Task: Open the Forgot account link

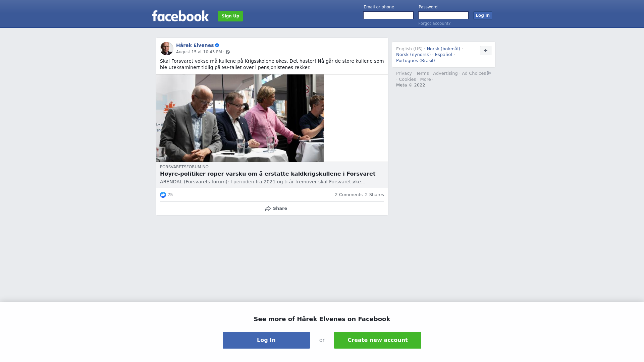Action: (x=434, y=23)
